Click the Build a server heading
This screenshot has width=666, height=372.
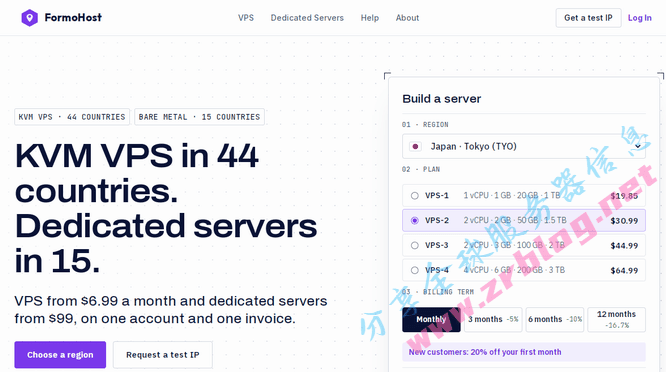[441, 99]
